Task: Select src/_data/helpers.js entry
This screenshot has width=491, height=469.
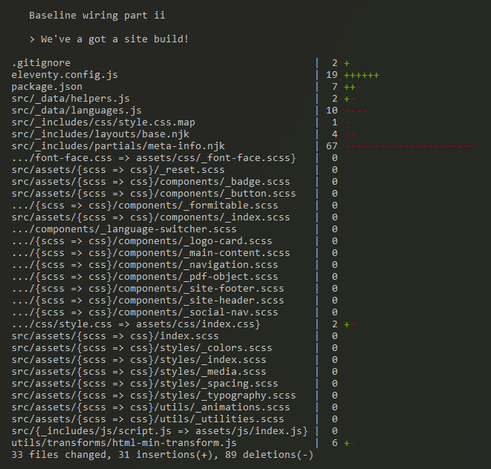Action: 71,98
